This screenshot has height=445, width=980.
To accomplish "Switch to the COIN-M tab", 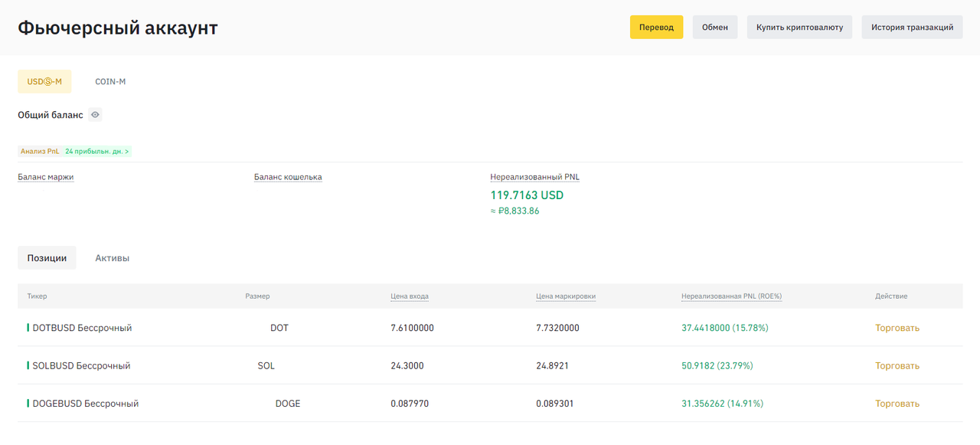I will tap(110, 81).
